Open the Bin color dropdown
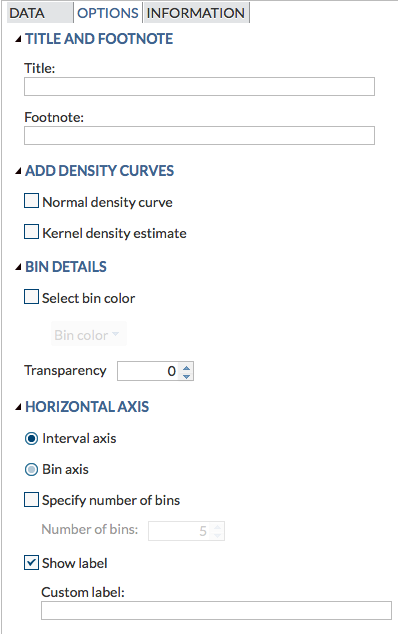The width and height of the screenshot is (398, 634). click(x=89, y=334)
